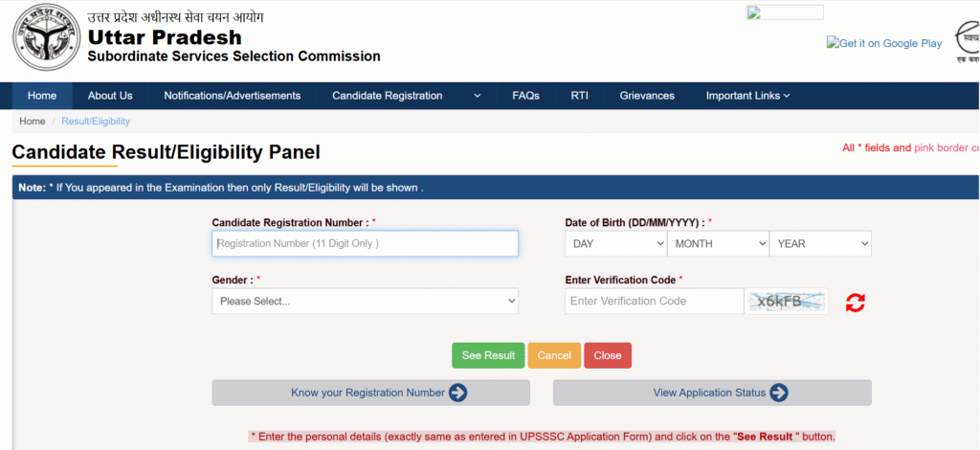Click the UPSSSC emblem logo
The width and height of the screenshot is (980, 450).
(46, 38)
